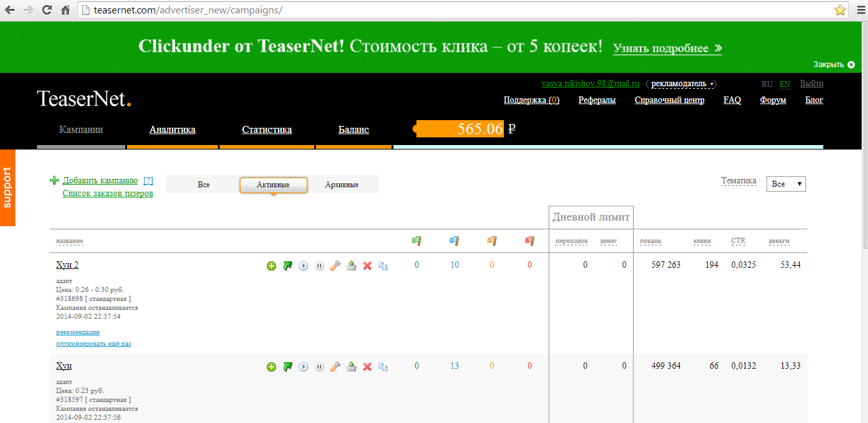868x423 pixels.
Task: Click orange flag column header icon
Action: click(492, 241)
